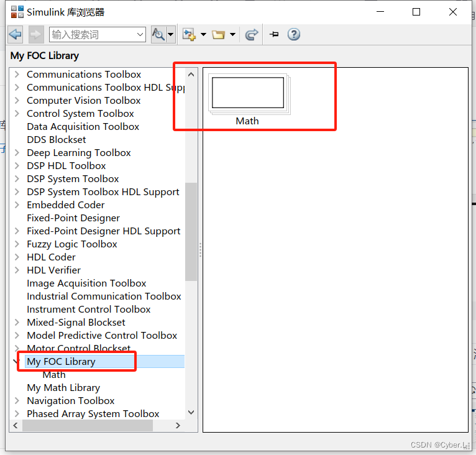Viewport: 476px width, 455px height.
Task: Click the pin stay-on-top icon
Action: tap(274, 34)
